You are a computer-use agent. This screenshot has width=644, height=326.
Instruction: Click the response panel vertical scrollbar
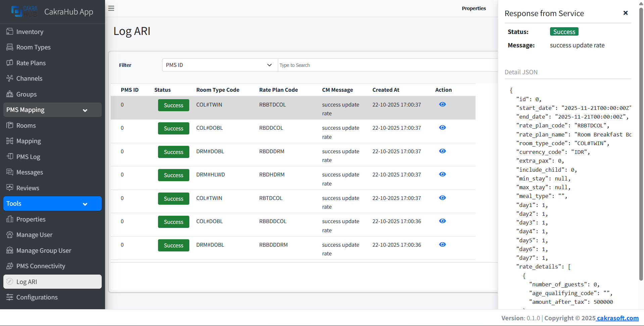click(641, 145)
